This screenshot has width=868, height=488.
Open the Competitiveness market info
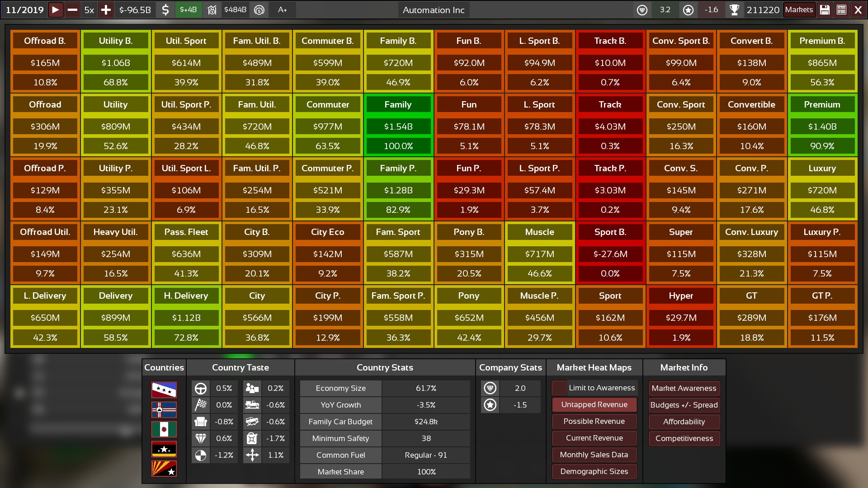pyautogui.click(x=684, y=439)
